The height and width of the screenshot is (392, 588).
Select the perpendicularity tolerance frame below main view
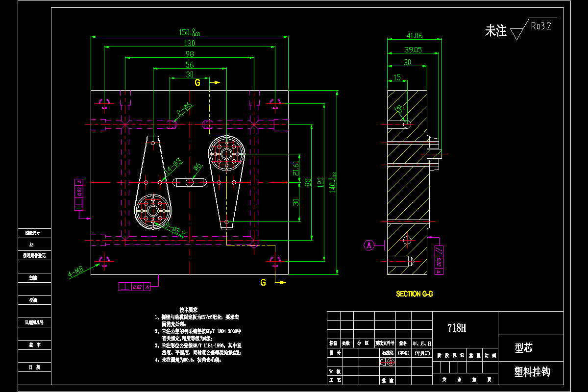[x=135, y=287]
